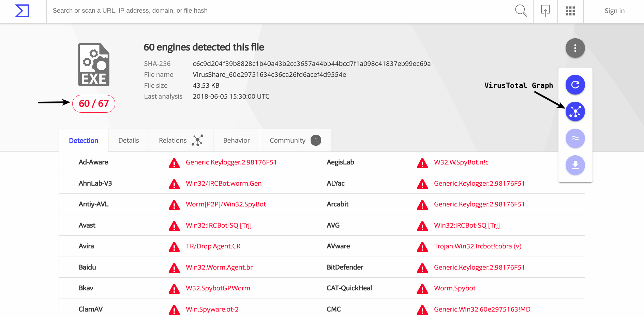This screenshot has width=644, height=317.
Task: Go to the Behavior tab
Action: click(236, 141)
